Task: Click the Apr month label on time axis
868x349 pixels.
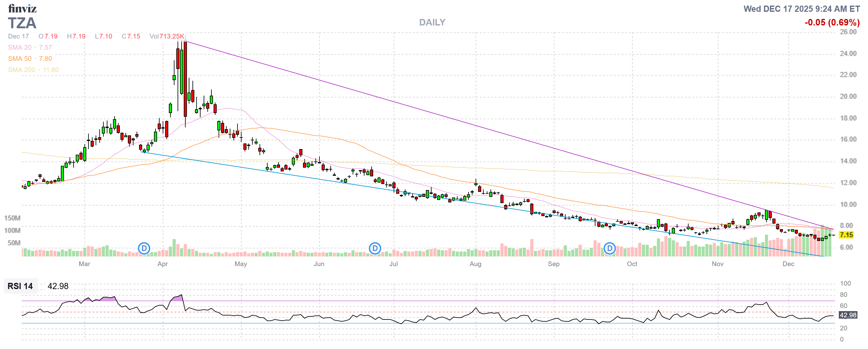Action: click(162, 264)
